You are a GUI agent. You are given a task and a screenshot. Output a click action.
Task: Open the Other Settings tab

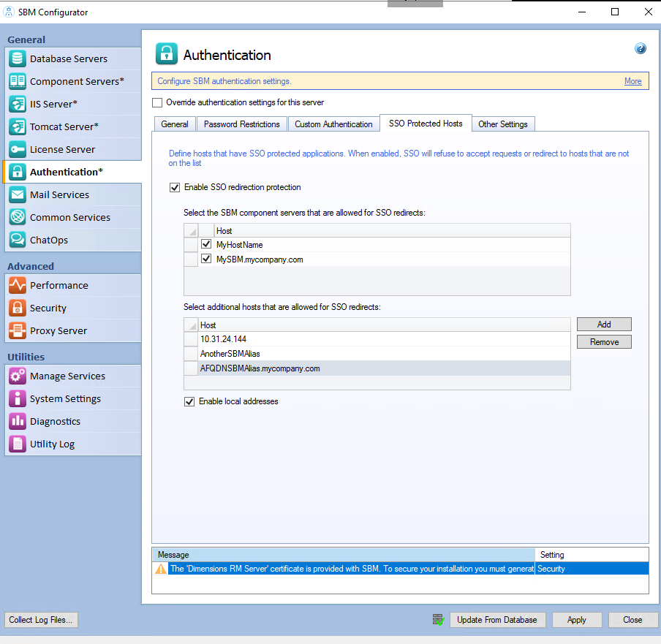tap(503, 124)
